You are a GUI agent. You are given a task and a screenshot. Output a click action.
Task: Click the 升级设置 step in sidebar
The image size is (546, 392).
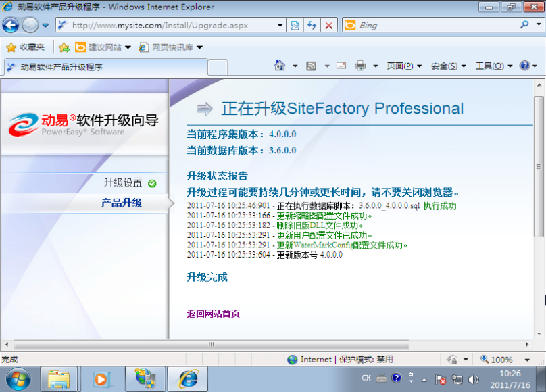pos(123,182)
